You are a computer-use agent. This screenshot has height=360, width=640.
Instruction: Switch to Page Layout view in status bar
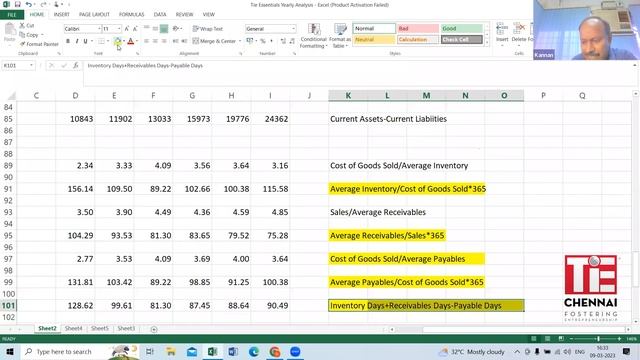[x=547, y=339]
